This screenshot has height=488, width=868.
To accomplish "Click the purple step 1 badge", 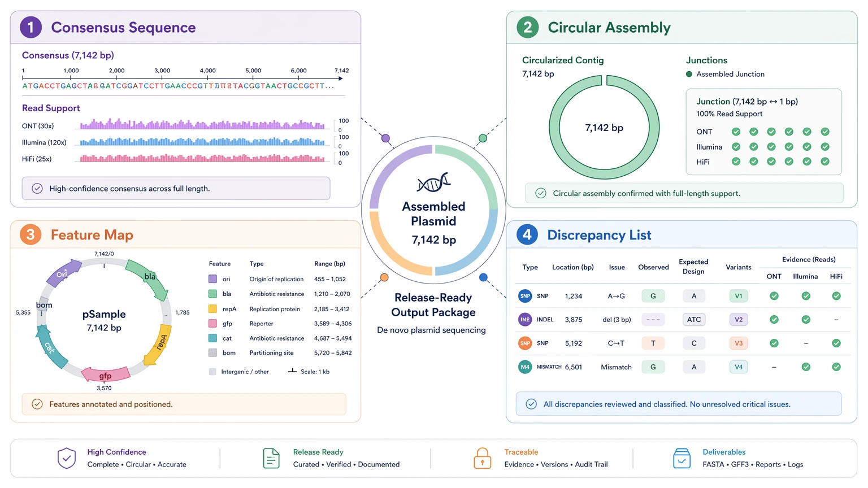I will pos(31,27).
